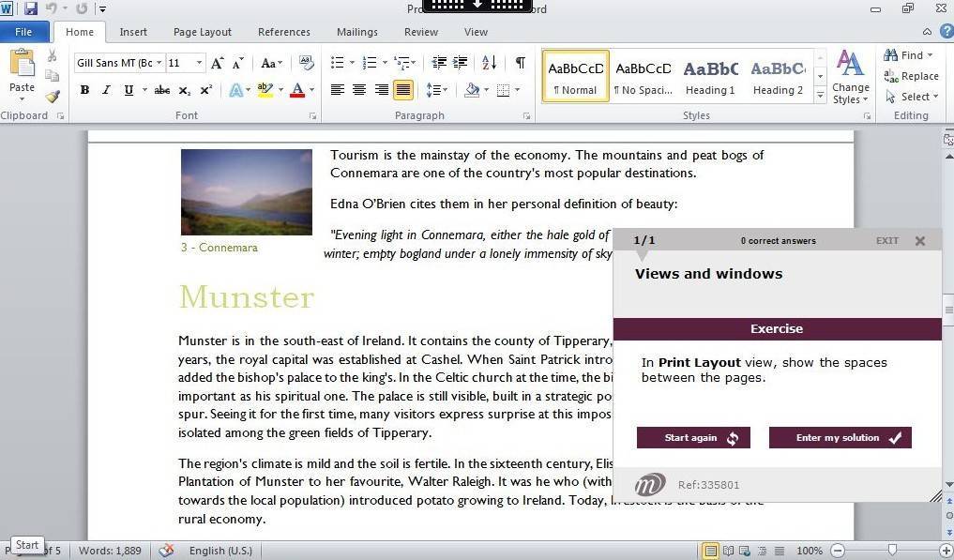Open the View ribbon tab
This screenshot has width=954, height=560.
[x=476, y=32]
